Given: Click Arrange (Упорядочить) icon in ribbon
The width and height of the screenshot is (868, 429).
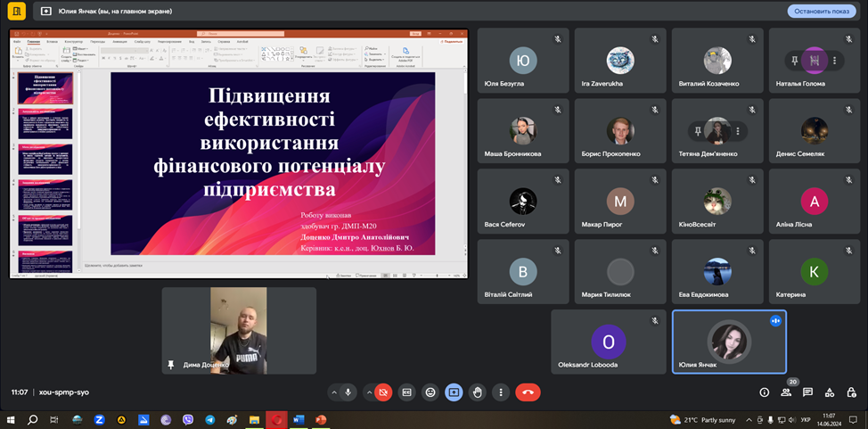Looking at the screenshot, I should tap(303, 52).
